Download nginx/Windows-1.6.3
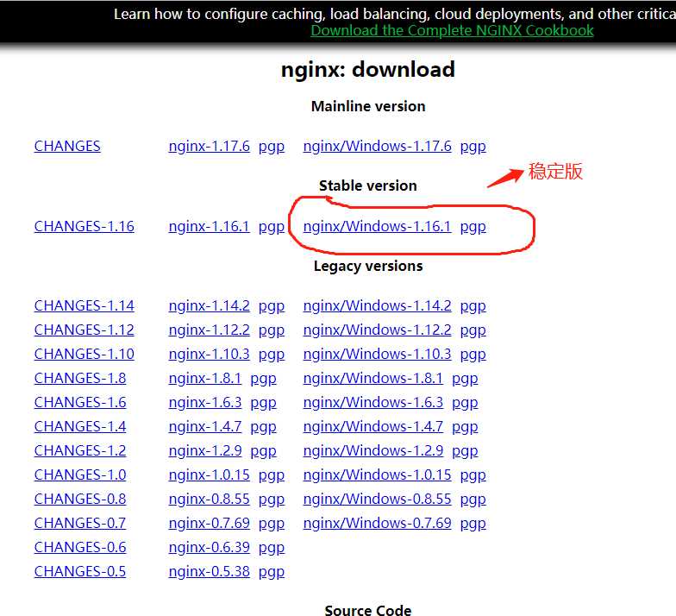 point(373,402)
